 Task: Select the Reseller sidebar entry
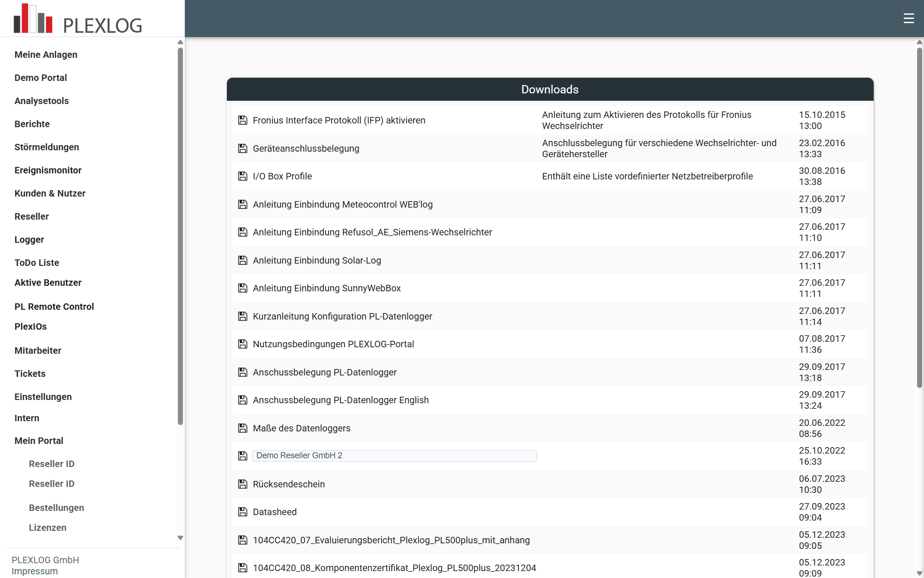point(31,216)
